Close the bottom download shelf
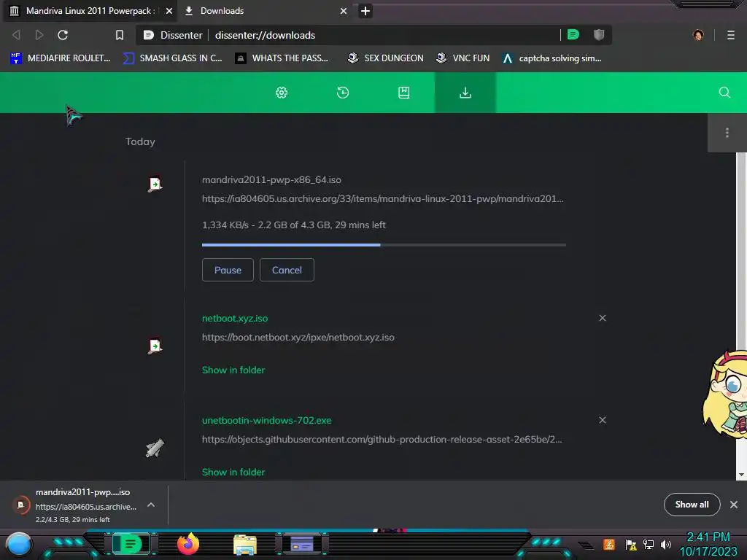Image resolution: width=747 pixels, height=560 pixels. point(734,505)
